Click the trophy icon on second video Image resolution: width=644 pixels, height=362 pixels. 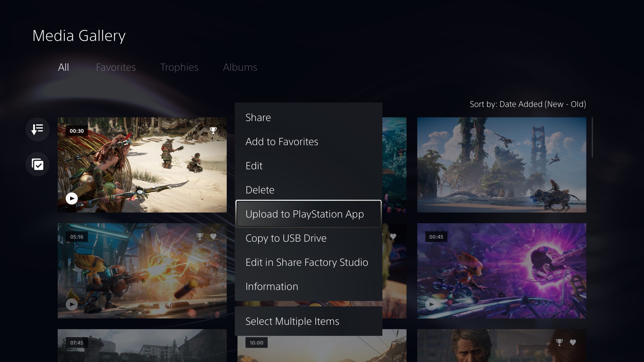(200, 236)
